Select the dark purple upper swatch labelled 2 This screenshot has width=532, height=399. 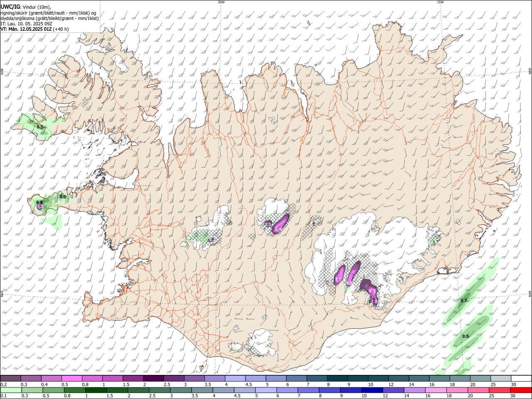coord(153,378)
